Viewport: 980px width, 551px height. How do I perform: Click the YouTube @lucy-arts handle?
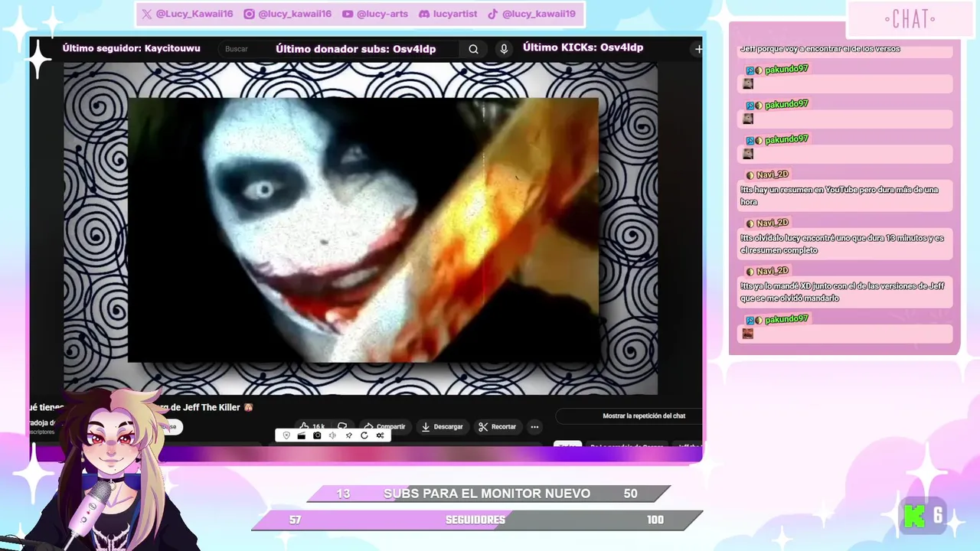coord(375,14)
